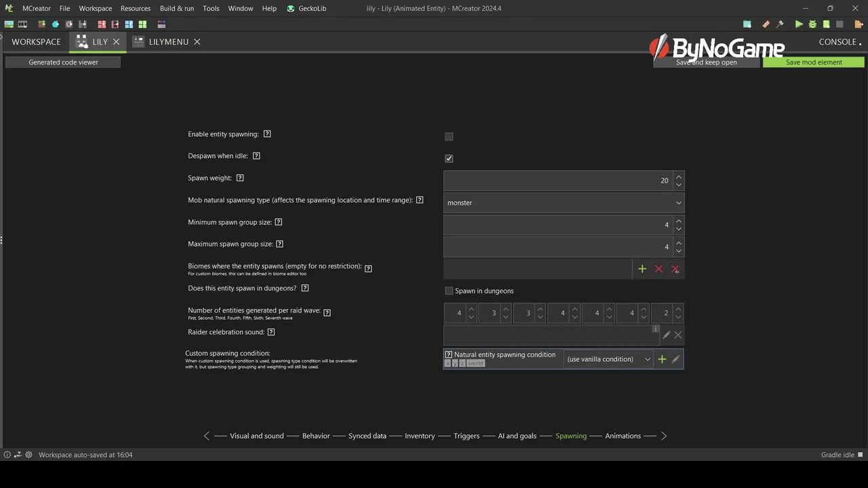Screen dimensions: 868x488
Task: Click the teal workspace folder settings icon
Action: pyautogui.click(x=747, y=24)
